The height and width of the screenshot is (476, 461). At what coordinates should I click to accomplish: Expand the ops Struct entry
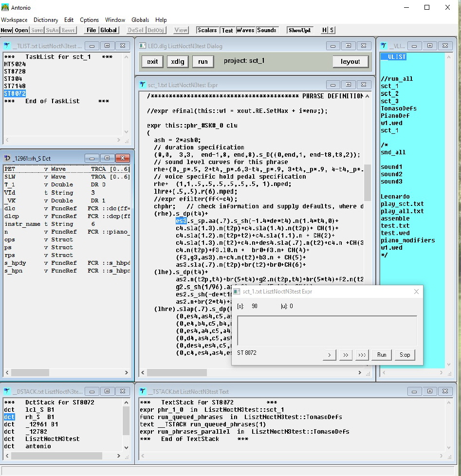point(10,239)
